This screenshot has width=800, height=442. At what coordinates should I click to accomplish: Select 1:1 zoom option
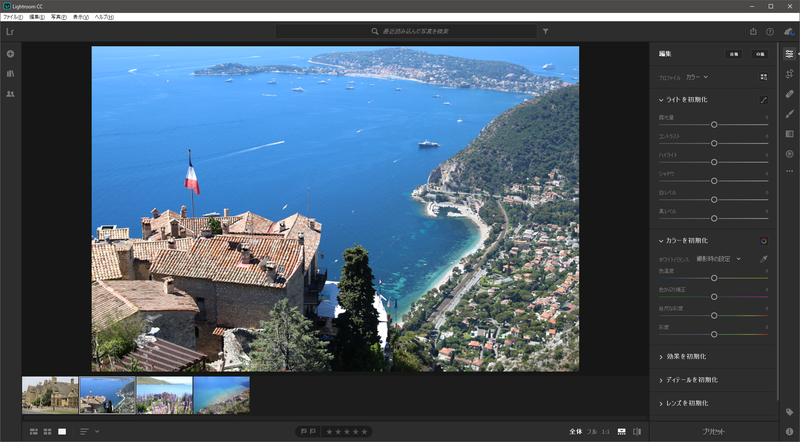point(606,432)
